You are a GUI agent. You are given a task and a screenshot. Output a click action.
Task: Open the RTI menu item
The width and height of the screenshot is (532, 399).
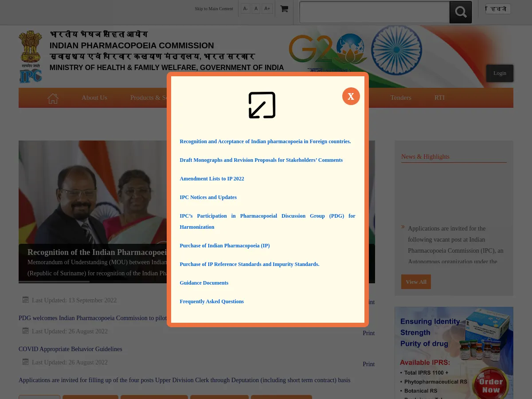[x=439, y=98]
